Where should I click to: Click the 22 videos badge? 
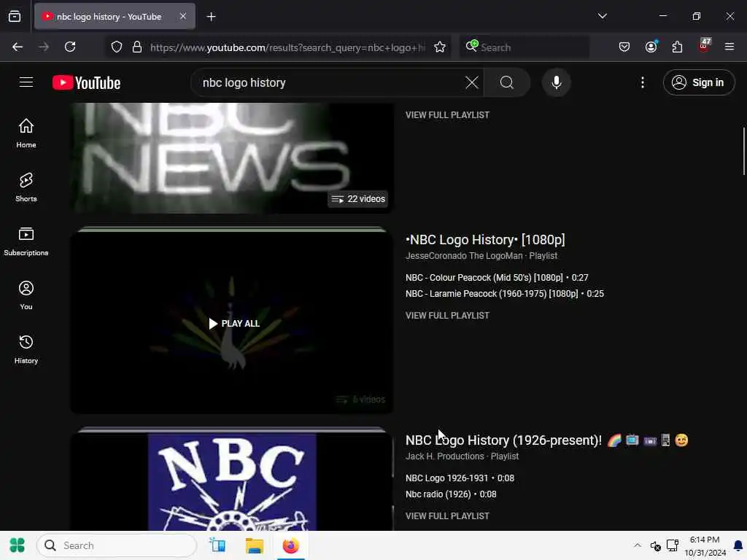357,198
